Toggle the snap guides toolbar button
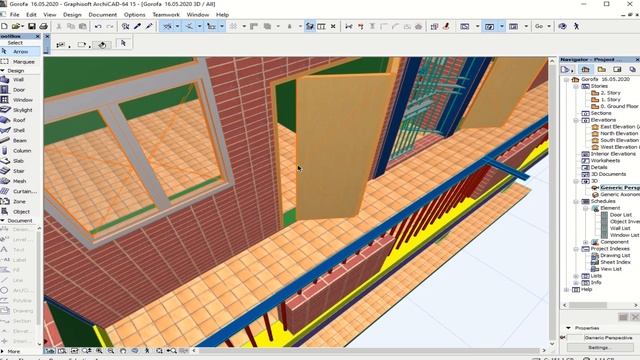The width and height of the screenshot is (640, 360). coord(189,26)
